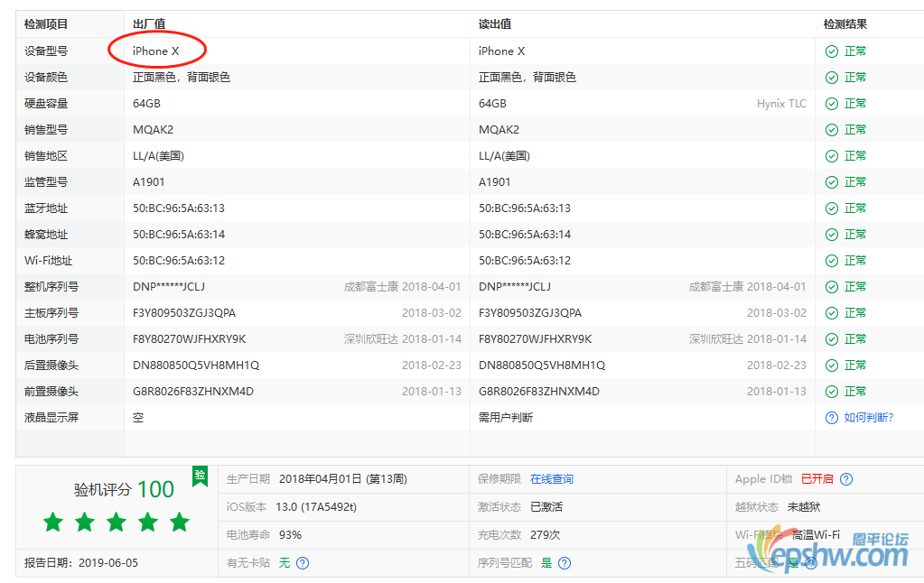Screen dimensions: 924x583
Task: Click the 检测结果 column header
Action: (x=845, y=24)
